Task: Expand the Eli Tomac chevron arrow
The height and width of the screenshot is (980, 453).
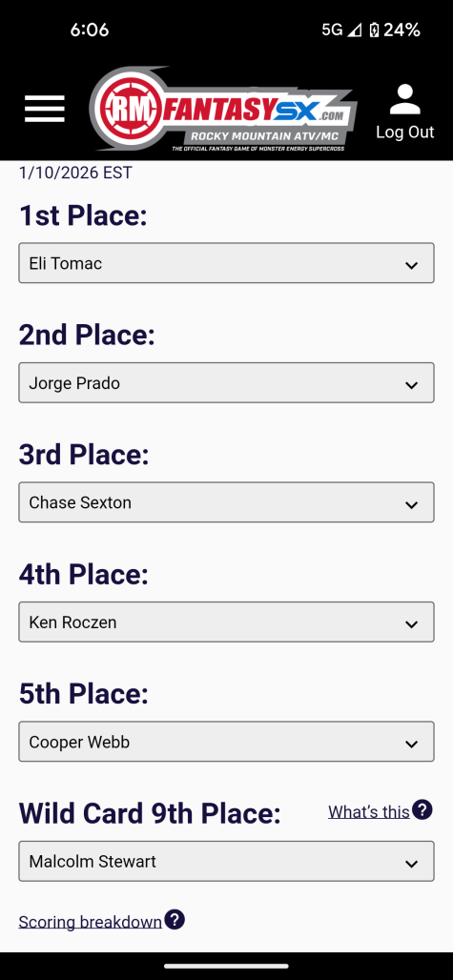Action: click(411, 265)
